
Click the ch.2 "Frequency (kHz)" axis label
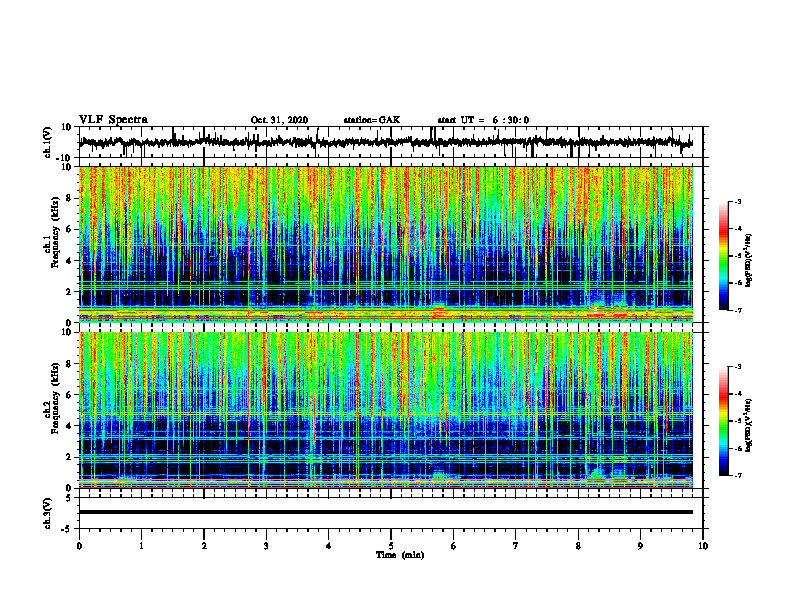[55, 399]
